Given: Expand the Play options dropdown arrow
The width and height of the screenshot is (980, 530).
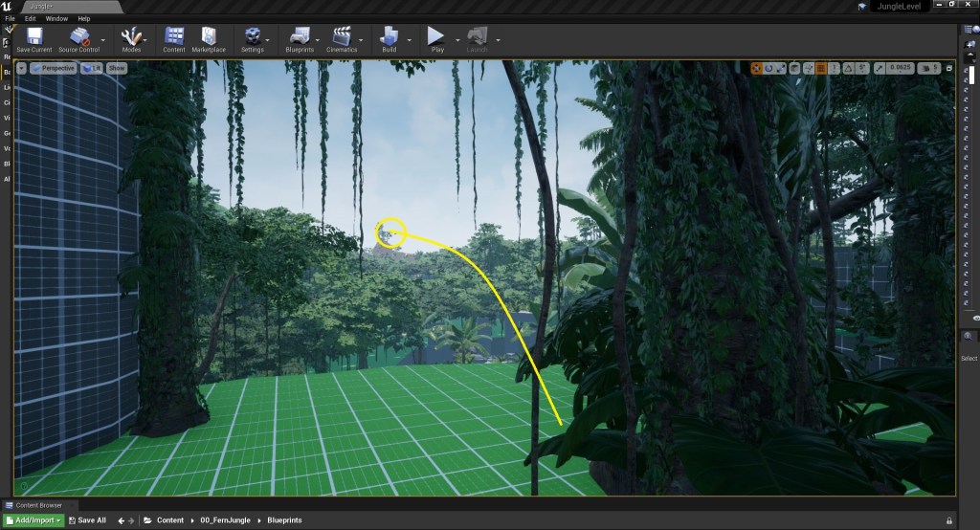Looking at the screenshot, I should [x=457, y=40].
